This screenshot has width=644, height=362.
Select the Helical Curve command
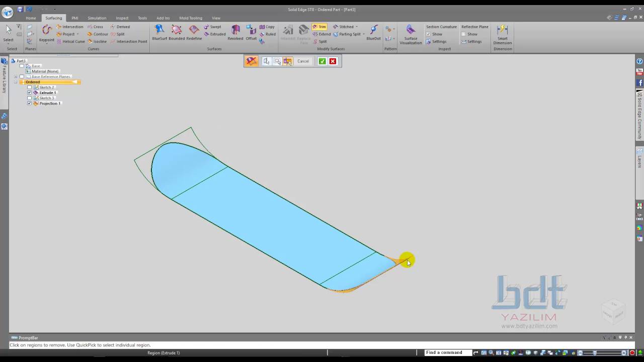click(70, 41)
